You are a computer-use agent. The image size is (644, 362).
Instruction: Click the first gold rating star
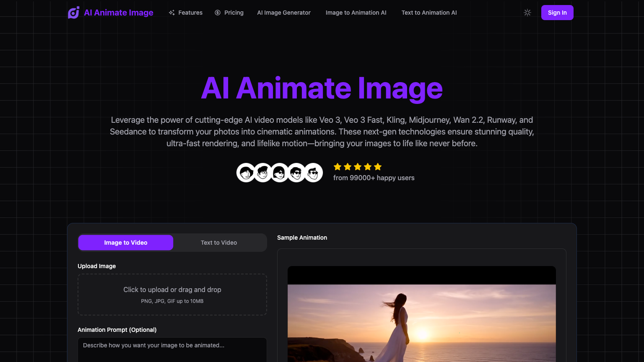click(338, 167)
